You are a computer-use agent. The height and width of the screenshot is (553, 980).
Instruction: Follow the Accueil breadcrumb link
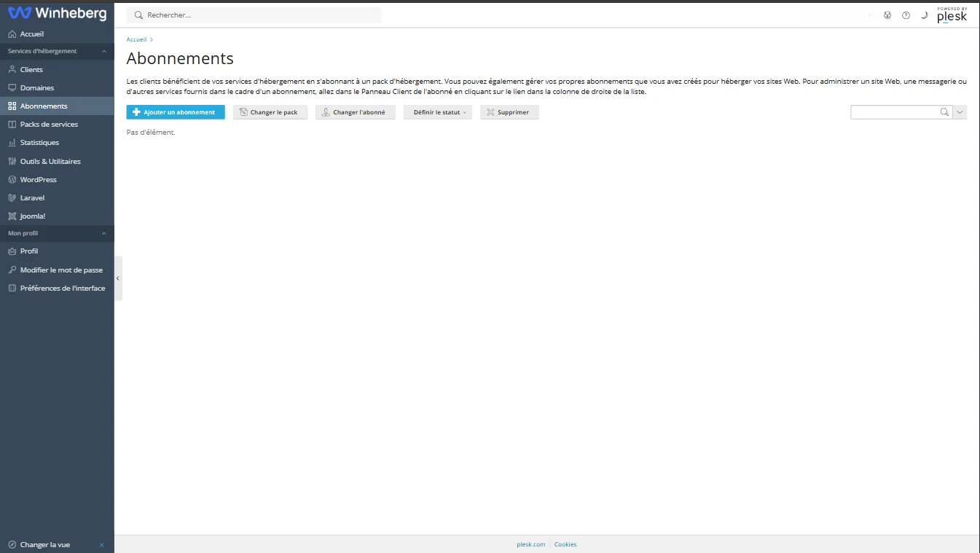click(136, 39)
